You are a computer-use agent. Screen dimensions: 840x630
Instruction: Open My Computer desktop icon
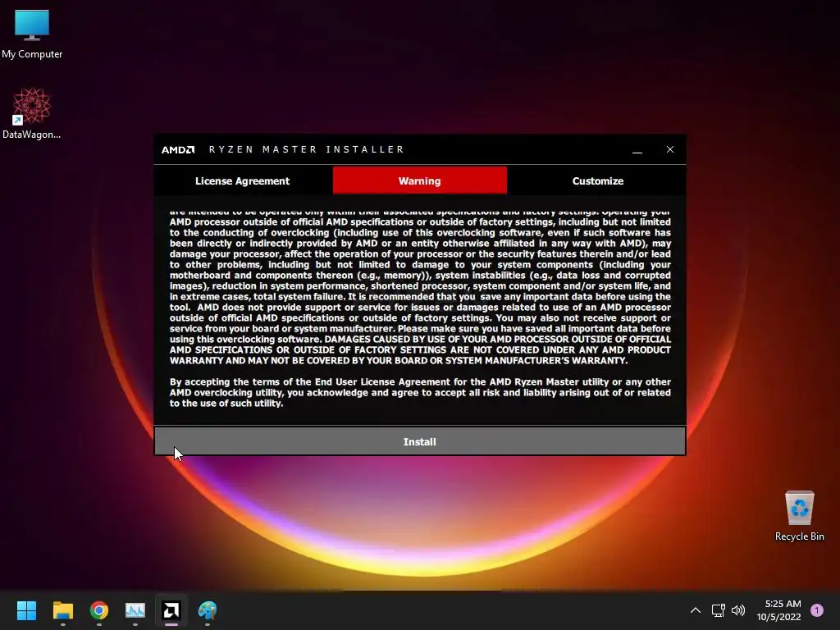click(32, 34)
